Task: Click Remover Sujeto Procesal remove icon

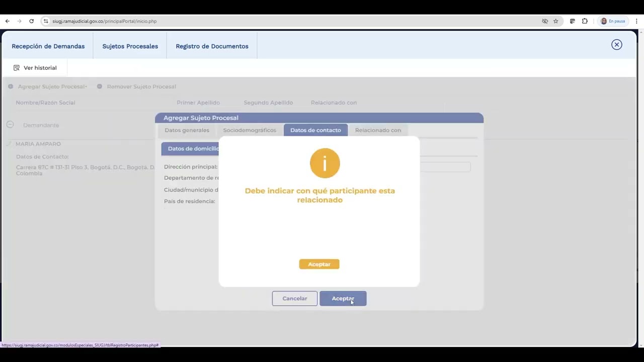Action: tap(100, 86)
